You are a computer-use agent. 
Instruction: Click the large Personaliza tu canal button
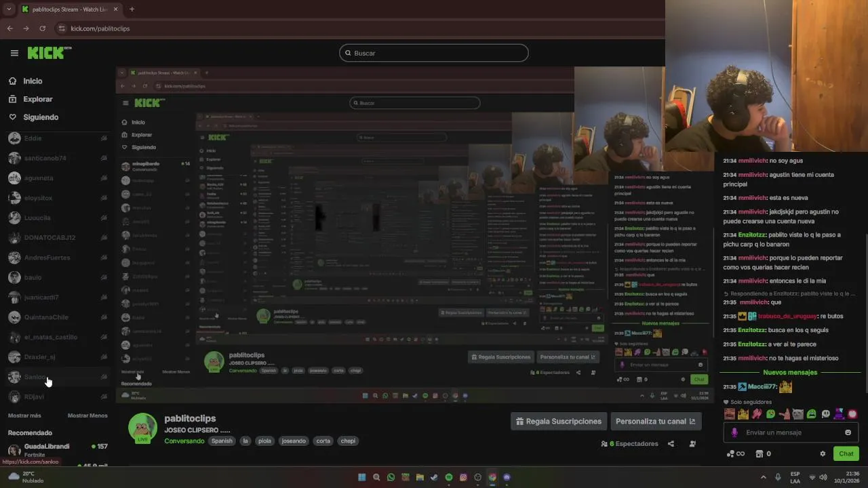click(x=656, y=421)
